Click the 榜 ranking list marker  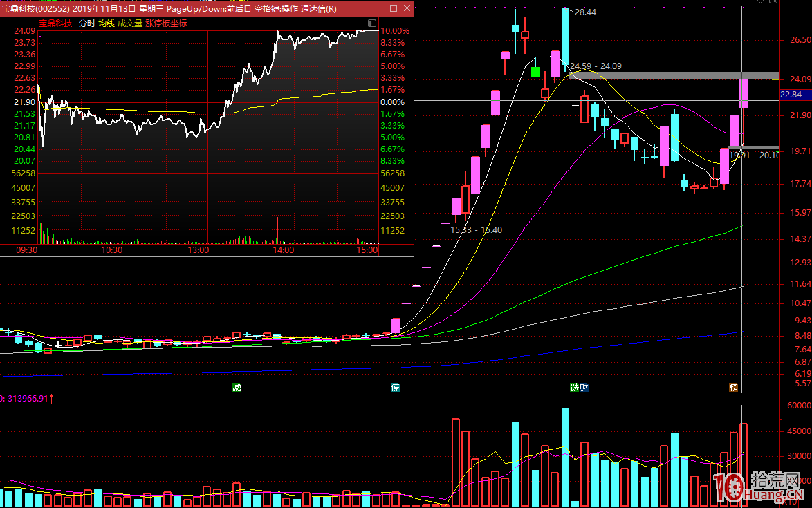pyautogui.click(x=733, y=388)
